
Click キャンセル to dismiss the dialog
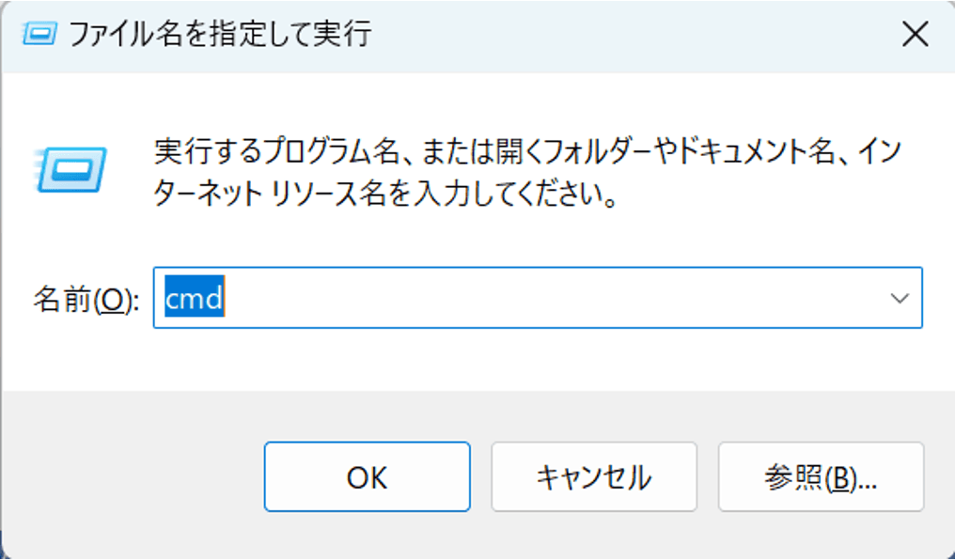tap(593, 476)
